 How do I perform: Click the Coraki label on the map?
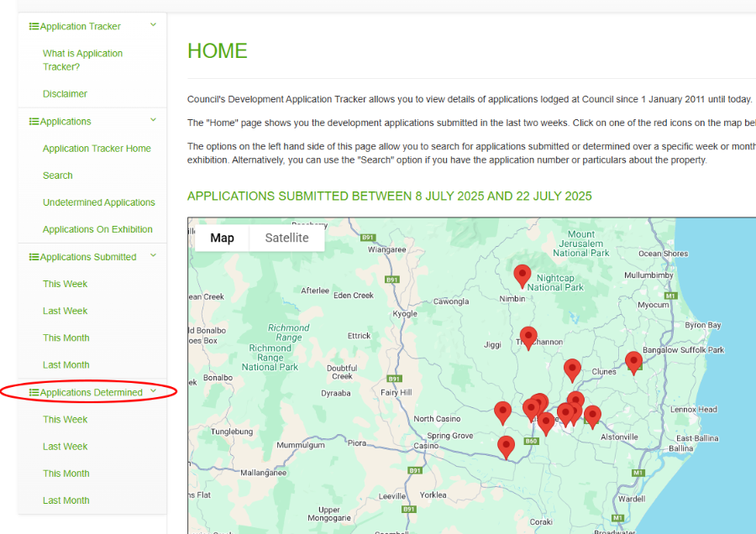(541, 522)
